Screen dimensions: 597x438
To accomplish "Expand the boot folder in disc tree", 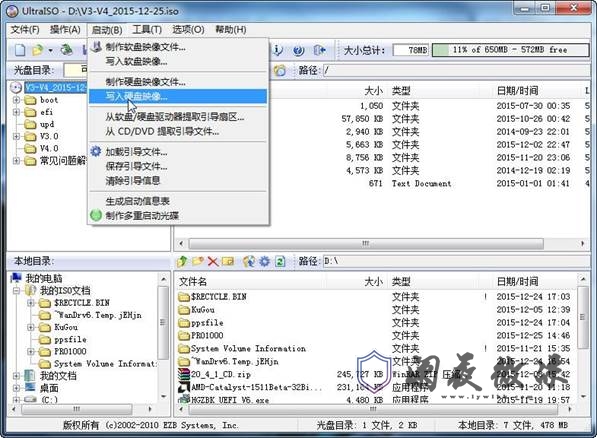I will click(16, 100).
